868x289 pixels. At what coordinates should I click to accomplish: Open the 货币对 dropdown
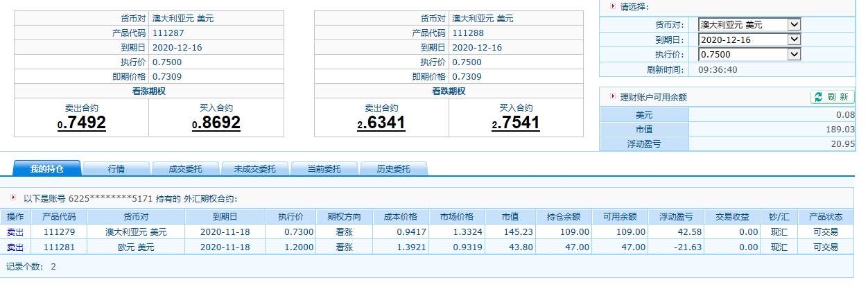[749, 24]
